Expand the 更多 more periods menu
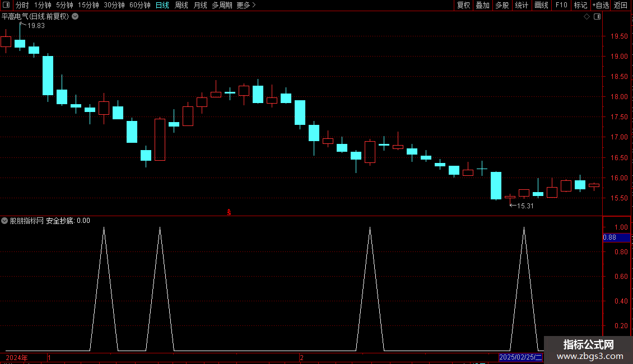633x364 pixels. point(246,5)
